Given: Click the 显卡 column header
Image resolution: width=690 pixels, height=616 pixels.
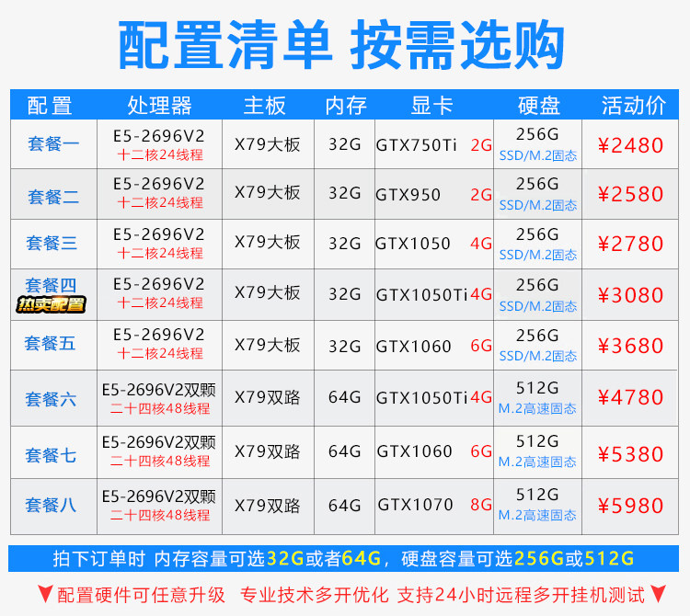Looking at the screenshot, I should (x=431, y=106).
